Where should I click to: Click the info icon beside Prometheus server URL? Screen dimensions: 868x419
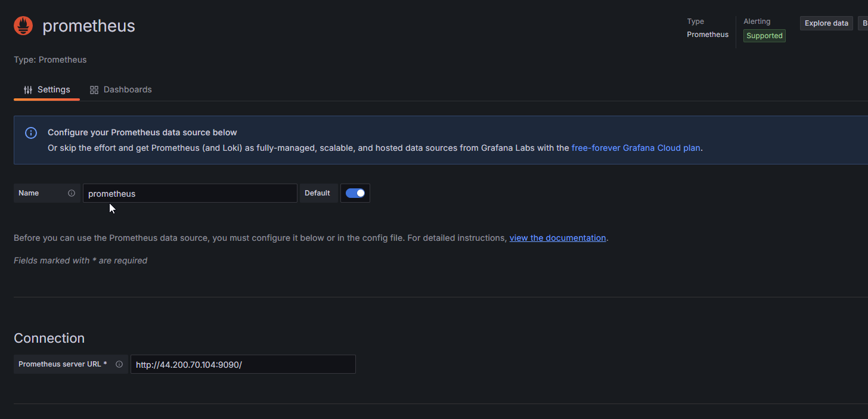tap(119, 364)
